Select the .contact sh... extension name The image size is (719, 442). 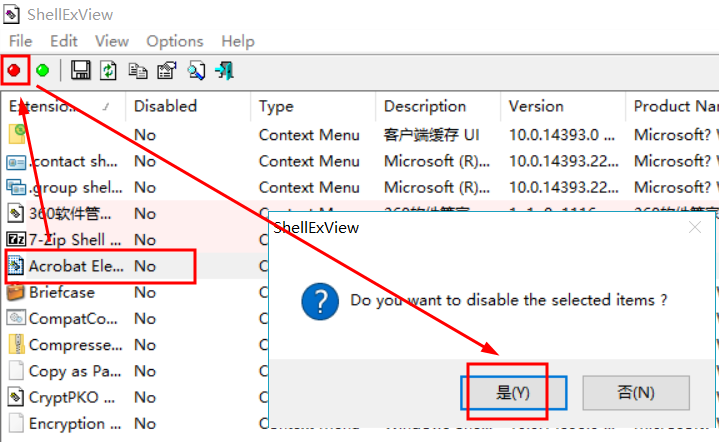click(x=74, y=161)
